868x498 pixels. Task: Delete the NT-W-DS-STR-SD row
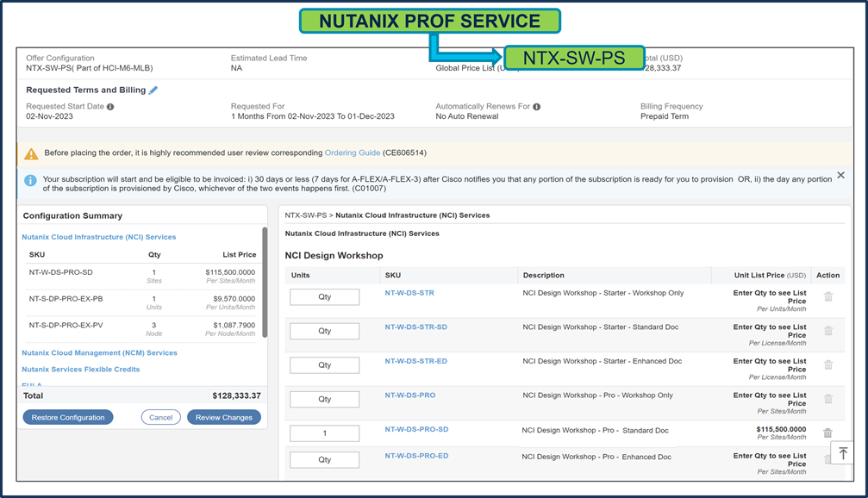tap(828, 330)
